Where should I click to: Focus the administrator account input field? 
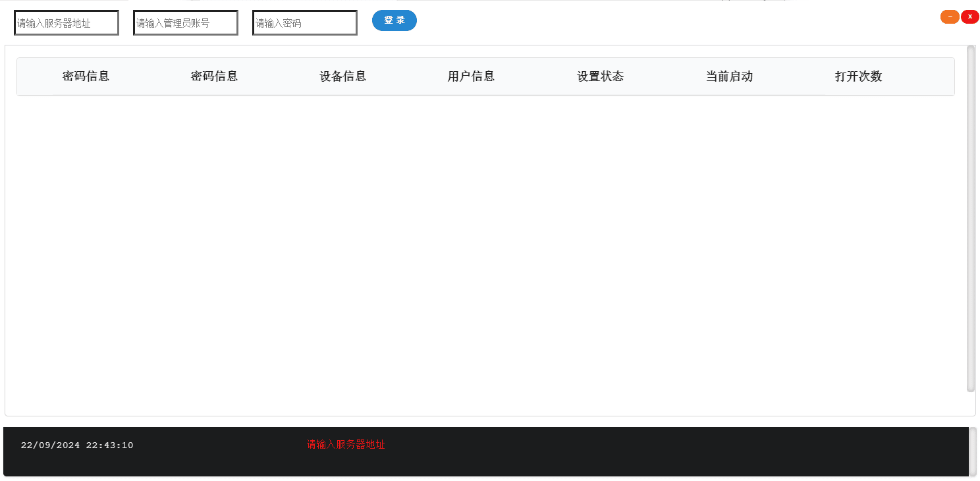[186, 23]
